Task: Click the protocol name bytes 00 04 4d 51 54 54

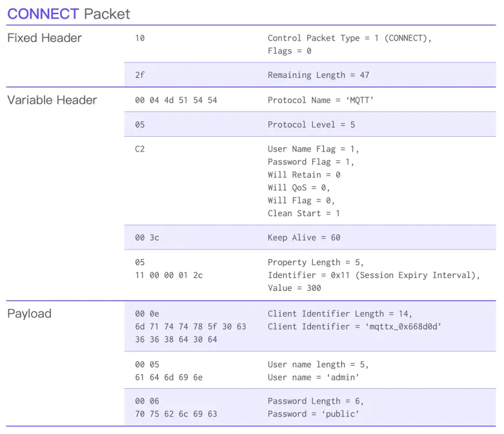Action: (x=176, y=100)
